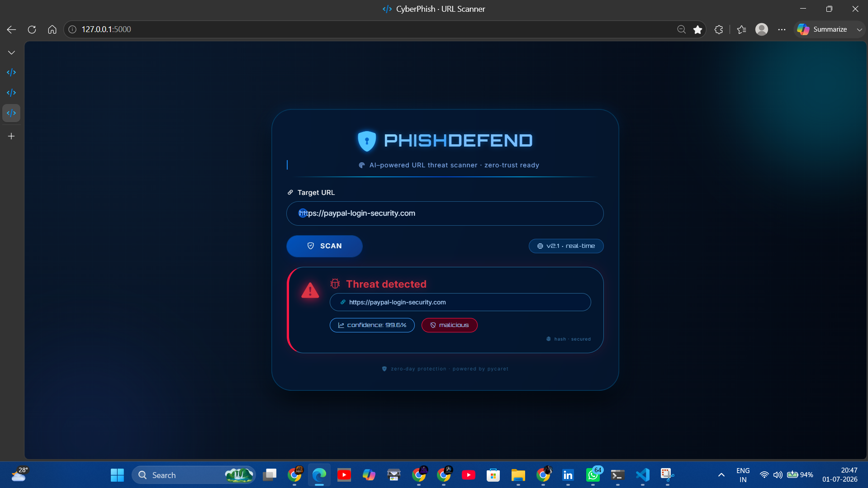Viewport: 868px width, 488px height.
Task: Toggle the favorite star for this page
Action: tap(697, 29)
